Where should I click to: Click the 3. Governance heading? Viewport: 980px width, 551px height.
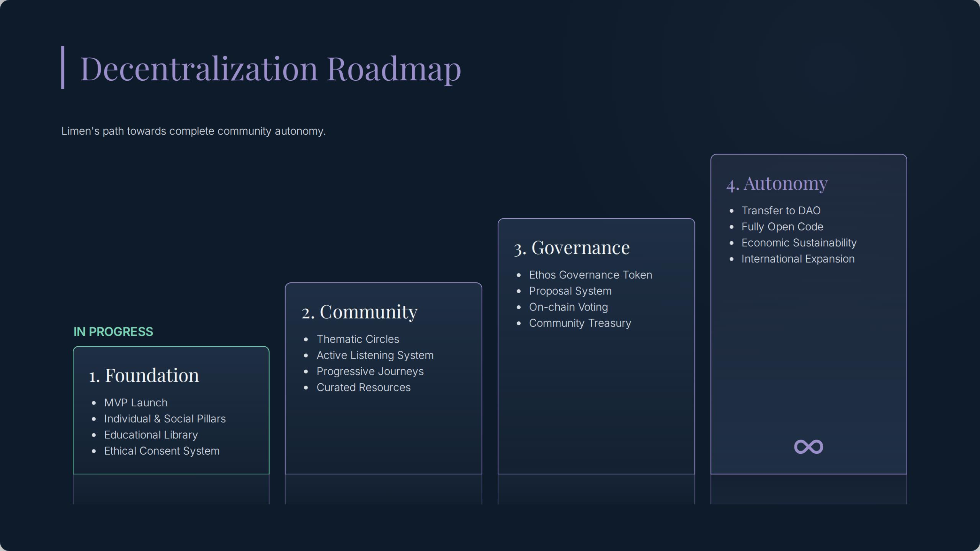572,248
